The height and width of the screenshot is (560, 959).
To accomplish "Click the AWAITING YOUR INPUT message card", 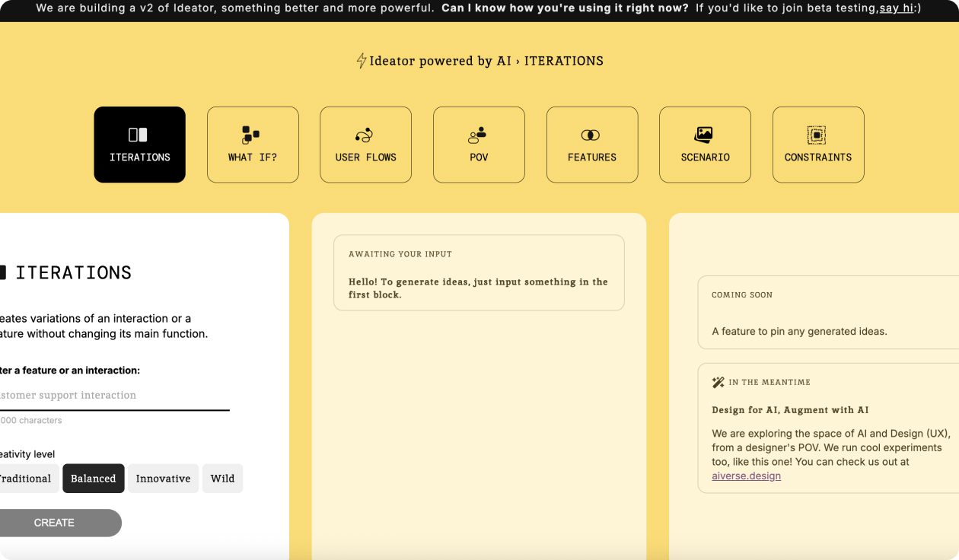I will point(479,272).
